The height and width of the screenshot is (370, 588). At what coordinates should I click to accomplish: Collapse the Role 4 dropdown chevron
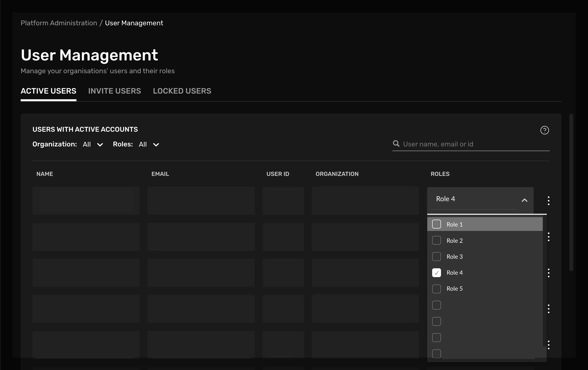coord(524,200)
